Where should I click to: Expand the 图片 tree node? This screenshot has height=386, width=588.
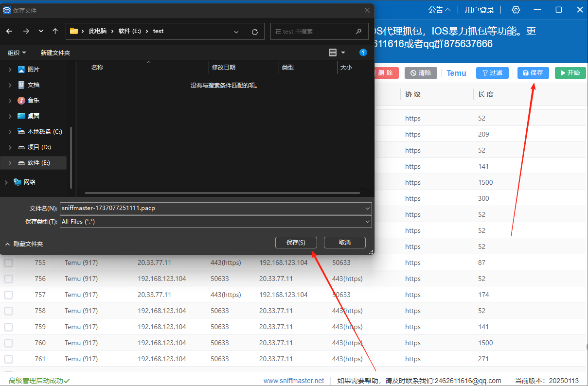coord(10,70)
